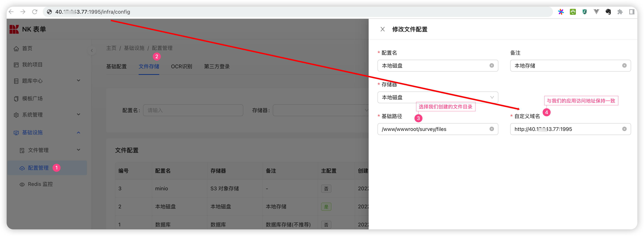Viewport: 644px width, 236px height.
Task: Clear the 配置名 field with its X icon
Action: click(x=492, y=65)
